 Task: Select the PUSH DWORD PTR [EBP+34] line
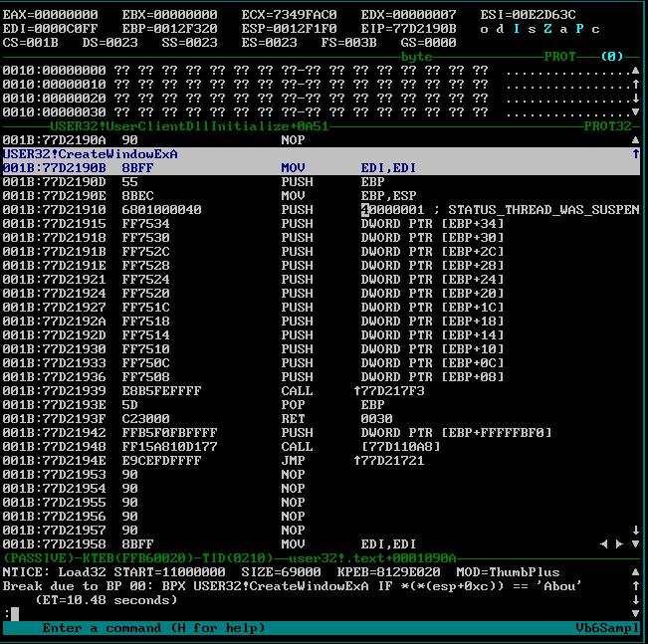point(322,224)
